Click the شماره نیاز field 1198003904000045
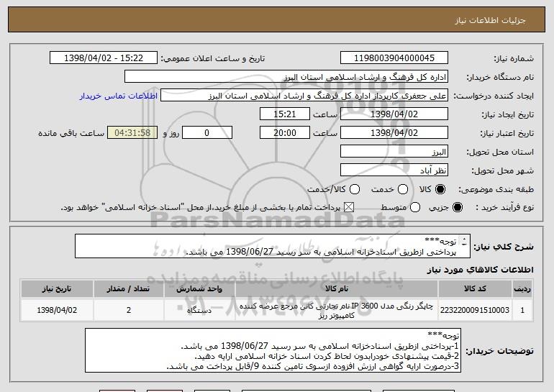554x392 pixels. tap(394, 58)
